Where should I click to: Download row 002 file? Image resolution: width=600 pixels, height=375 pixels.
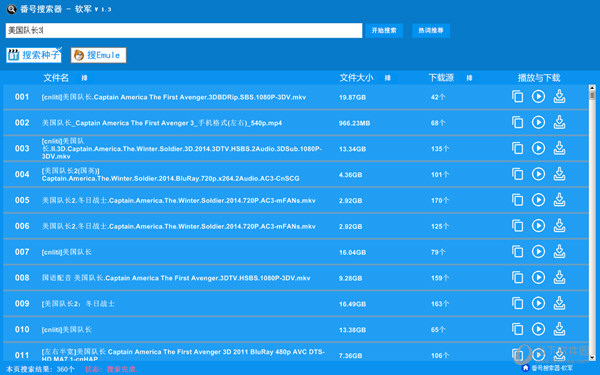point(559,122)
